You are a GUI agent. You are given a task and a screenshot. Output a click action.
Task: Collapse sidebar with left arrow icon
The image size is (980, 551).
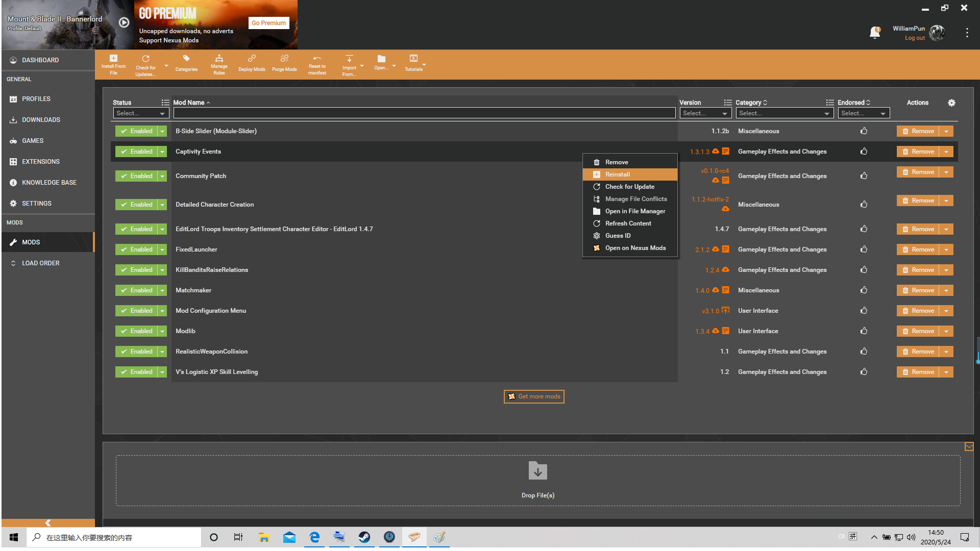[48, 522]
